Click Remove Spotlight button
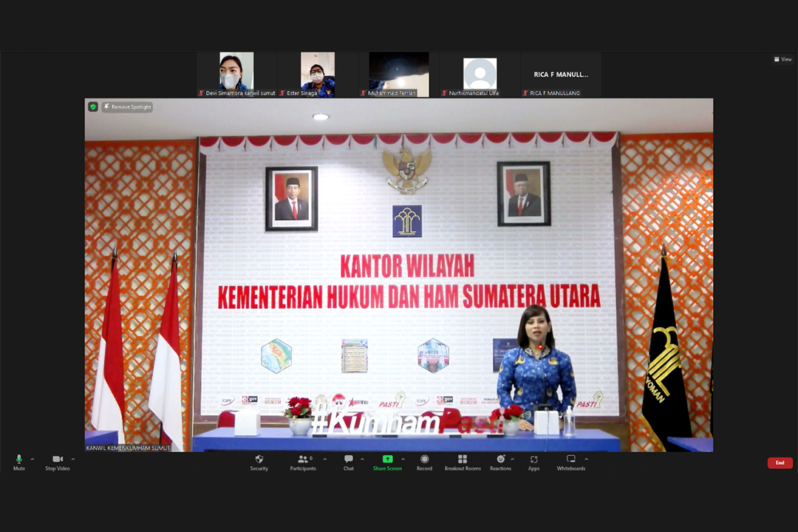This screenshot has height=532, width=798. tap(127, 107)
